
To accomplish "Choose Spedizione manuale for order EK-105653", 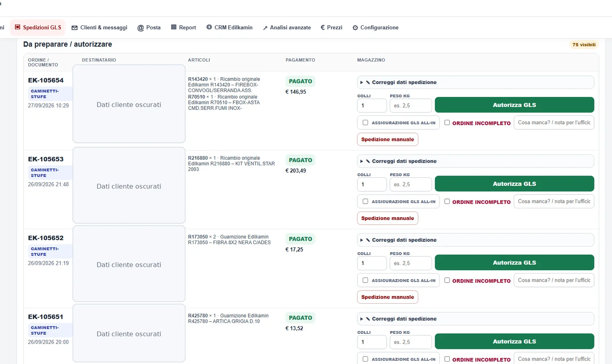I will [x=388, y=218].
